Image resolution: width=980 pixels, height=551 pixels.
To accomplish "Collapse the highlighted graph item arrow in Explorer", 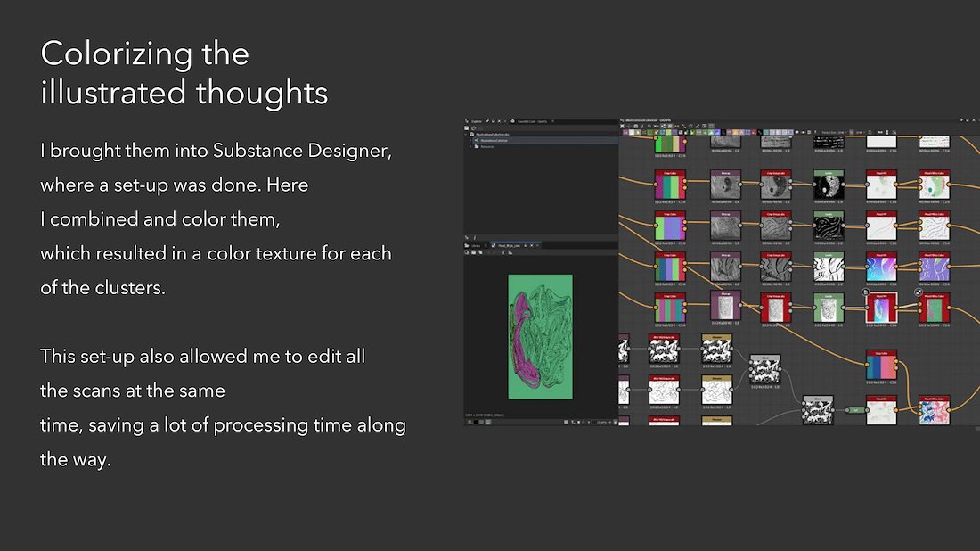I will pyautogui.click(x=470, y=140).
